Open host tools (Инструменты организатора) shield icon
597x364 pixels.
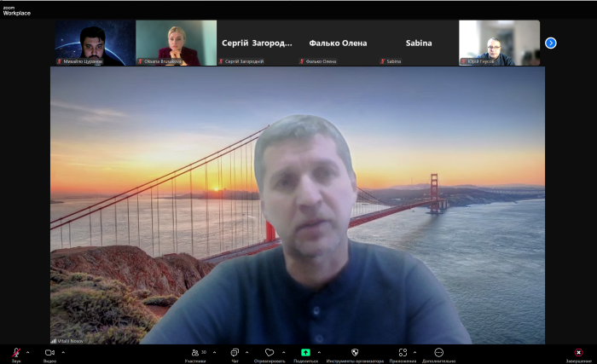[x=355, y=352]
